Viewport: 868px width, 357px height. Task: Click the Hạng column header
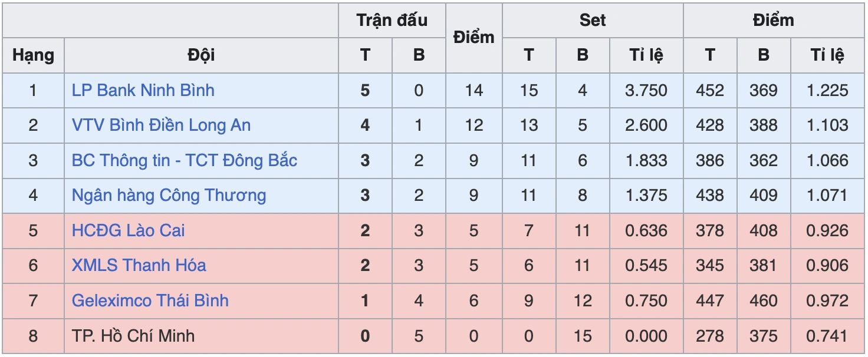tap(33, 55)
